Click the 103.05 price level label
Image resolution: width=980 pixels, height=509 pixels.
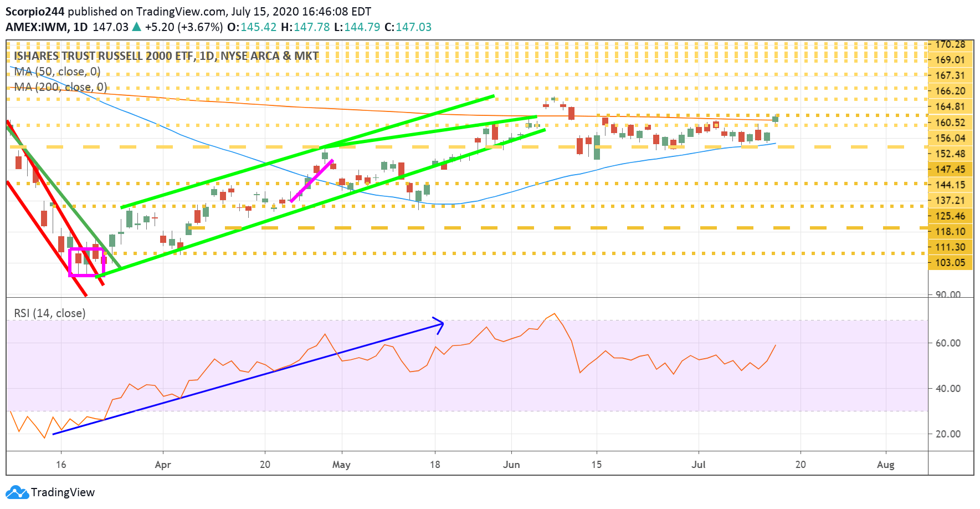pos(950,263)
